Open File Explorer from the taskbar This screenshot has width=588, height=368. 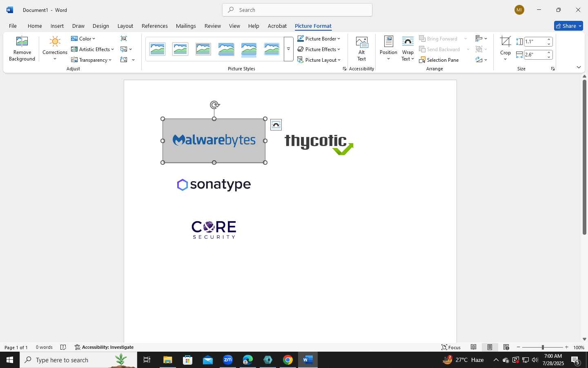(x=168, y=360)
